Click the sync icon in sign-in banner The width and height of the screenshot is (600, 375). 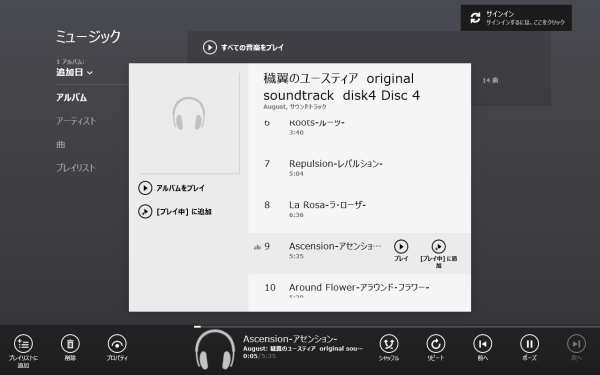click(x=475, y=18)
